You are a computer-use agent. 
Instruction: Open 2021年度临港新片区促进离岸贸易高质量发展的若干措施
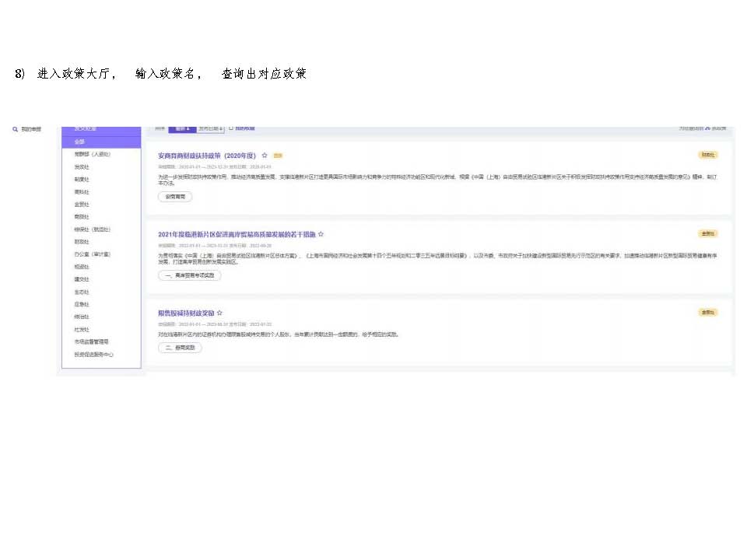[236, 234]
